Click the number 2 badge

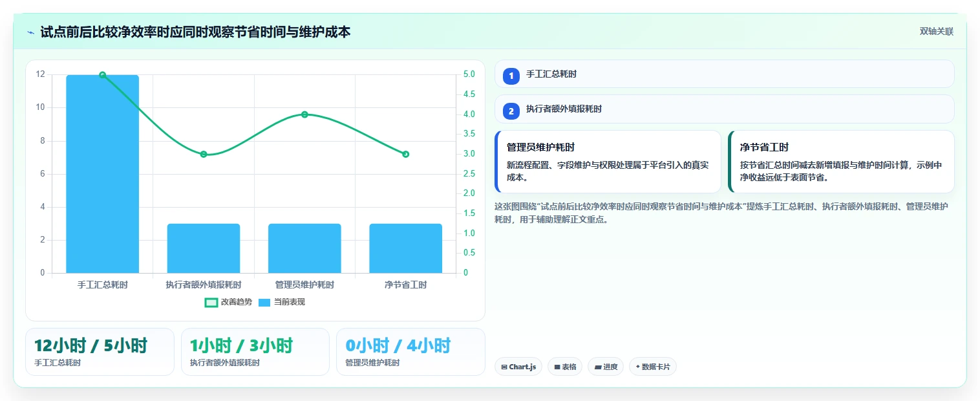tap(511, 111)
